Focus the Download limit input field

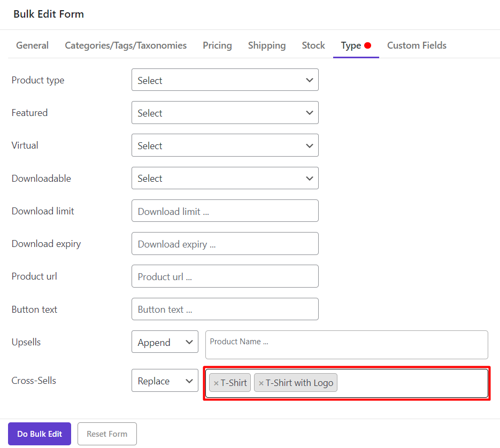point(225,211)
